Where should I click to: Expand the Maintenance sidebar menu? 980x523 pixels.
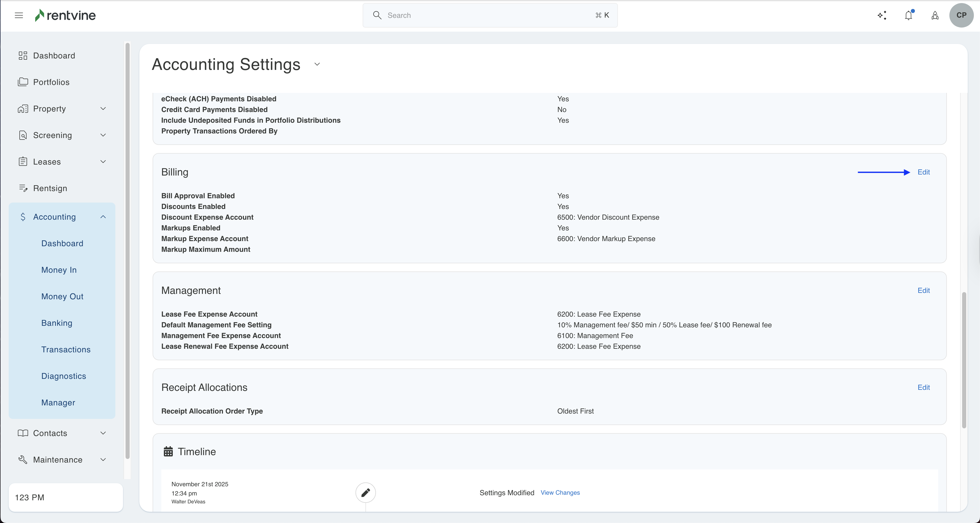pyautogui.click(x=103, y=459)
